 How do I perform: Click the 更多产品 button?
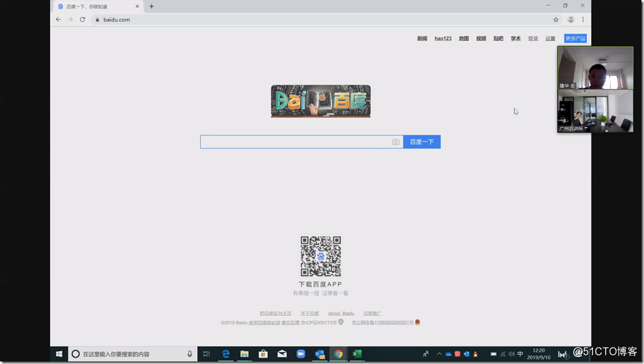coord(575,38)
